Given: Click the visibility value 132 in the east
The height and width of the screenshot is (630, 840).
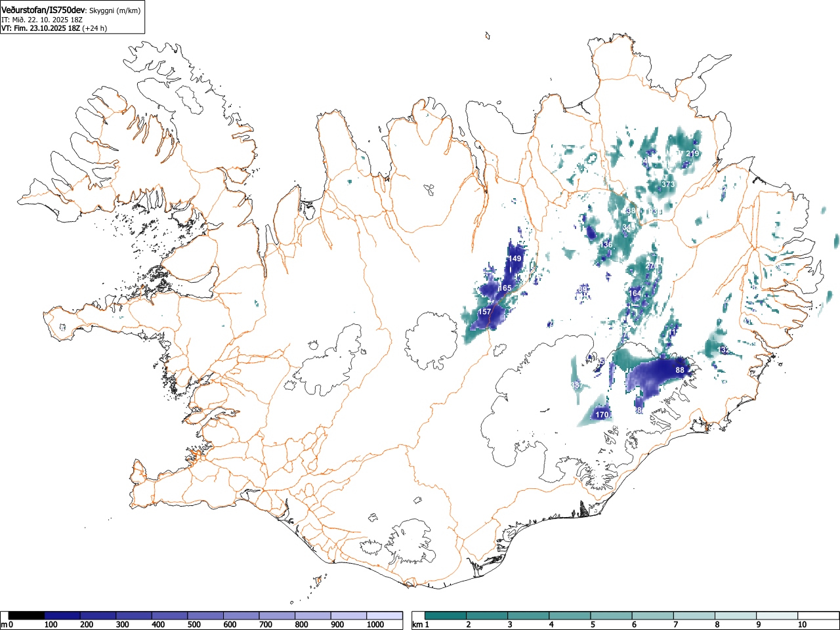Looking at the screenshot, I should coord(723,350).
